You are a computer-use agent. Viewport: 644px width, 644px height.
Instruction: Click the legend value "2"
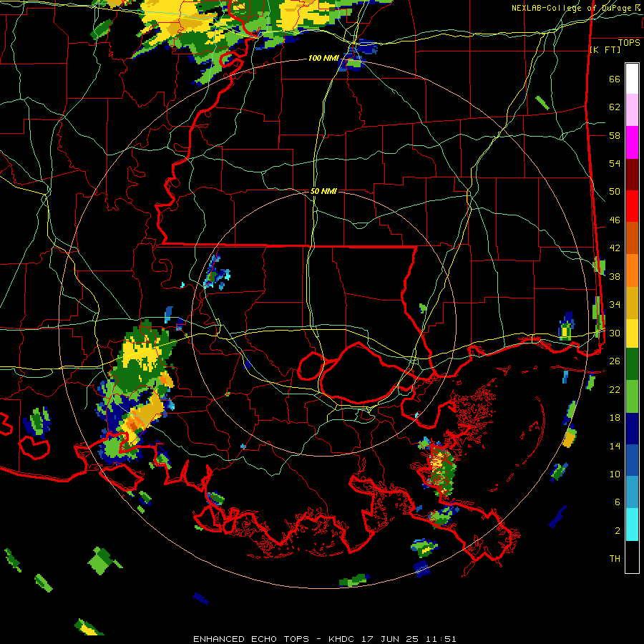[618, 530]
